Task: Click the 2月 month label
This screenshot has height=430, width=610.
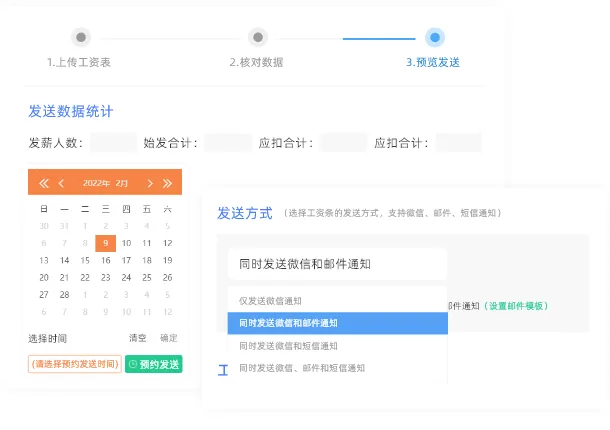Action: coord(121,183)
